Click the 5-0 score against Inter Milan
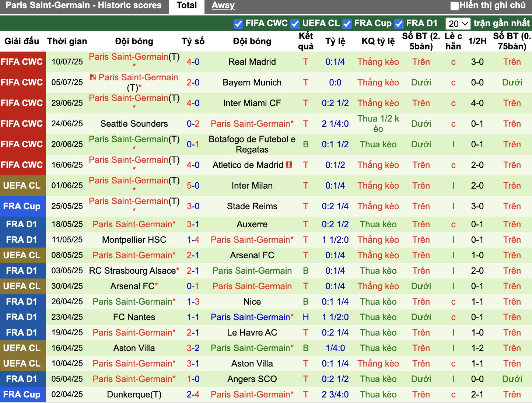This screenshot has width=532, height=403. click(x=193, y=185)
